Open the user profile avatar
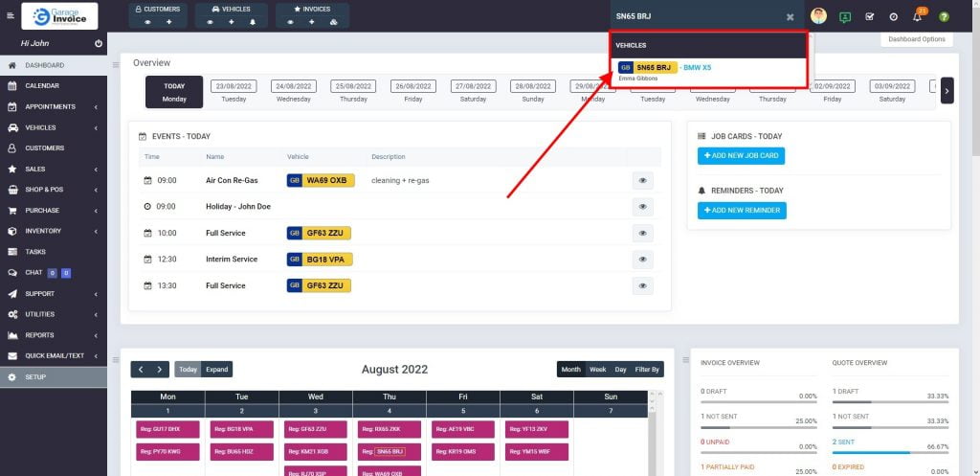The width and height of the screenshot is (980, 476). click(x=818, y=16)
